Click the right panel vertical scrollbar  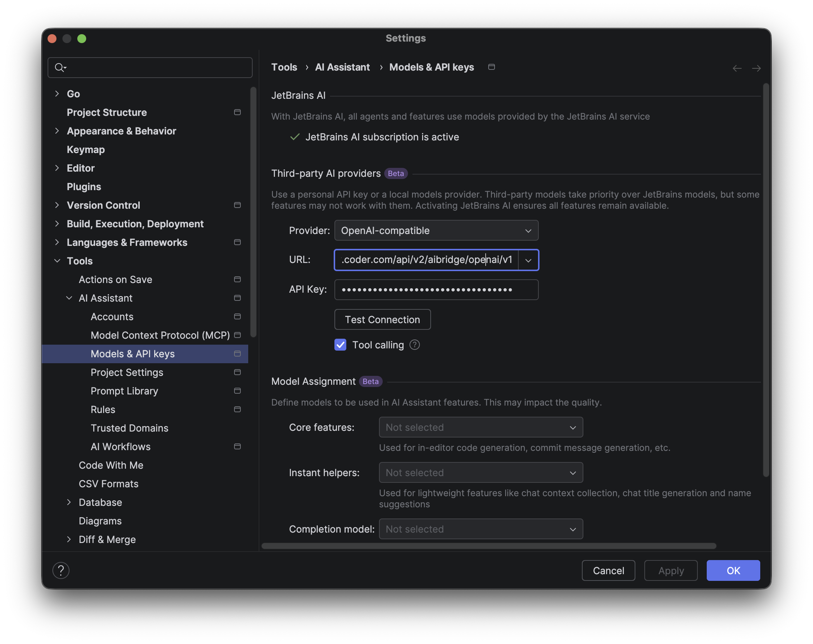point(765,280)
